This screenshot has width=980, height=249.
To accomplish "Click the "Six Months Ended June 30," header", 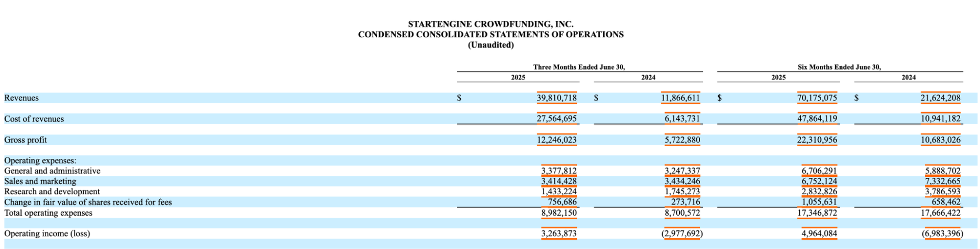I will (x=839, y=67).
